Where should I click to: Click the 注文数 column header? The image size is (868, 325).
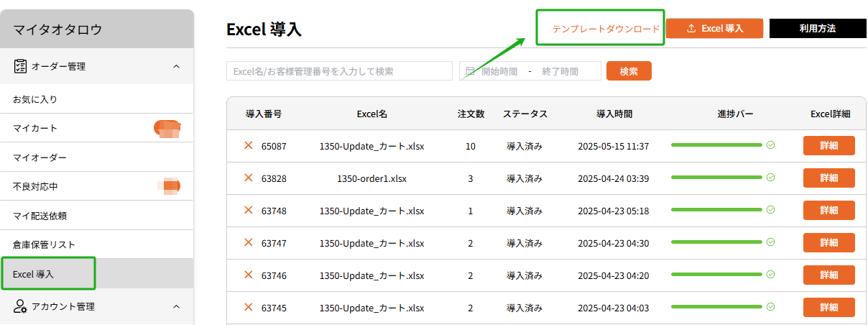[471, 114]
